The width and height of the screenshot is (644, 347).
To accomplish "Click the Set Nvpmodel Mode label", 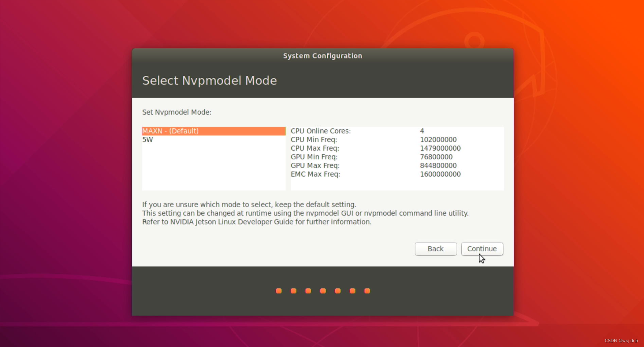I will coord(177,112).
